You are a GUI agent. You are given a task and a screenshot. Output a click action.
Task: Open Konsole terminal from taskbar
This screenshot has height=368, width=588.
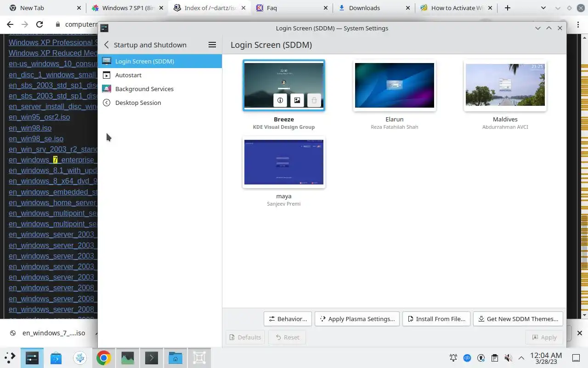pyautogui.click(x=151, y=357)
